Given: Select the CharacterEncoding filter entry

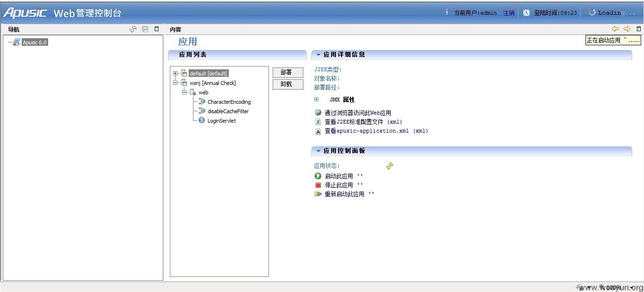Looking at the screenshot, I should tap(229, 102).
